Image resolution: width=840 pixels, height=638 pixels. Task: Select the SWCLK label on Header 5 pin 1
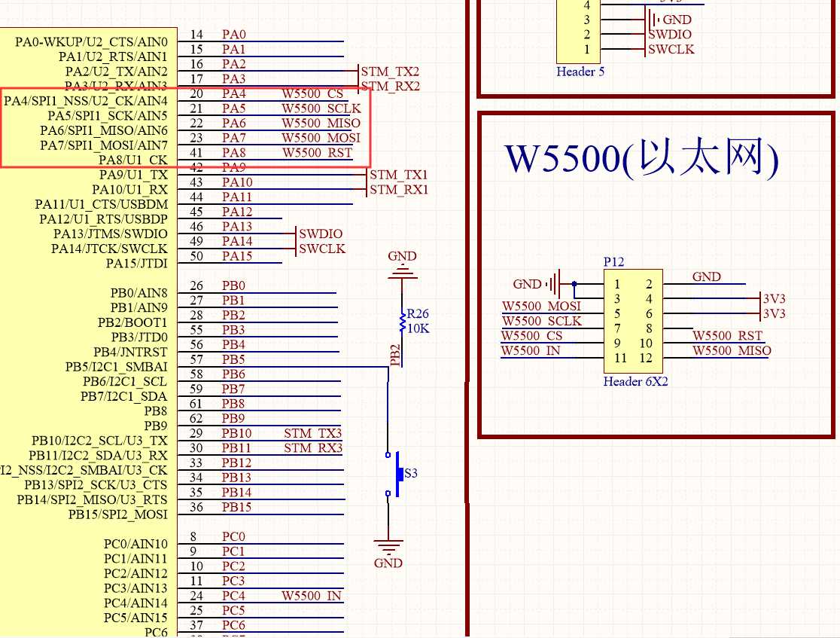tap(671, 49)
